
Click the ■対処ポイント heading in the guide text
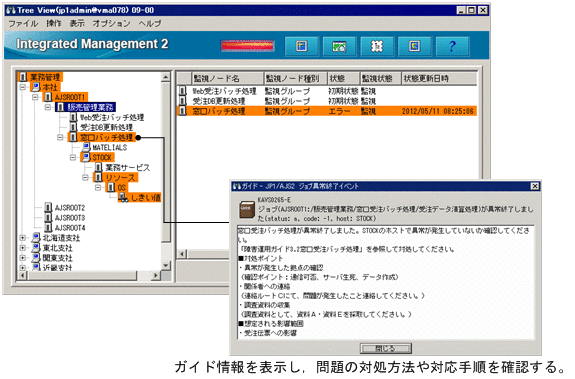[261, 258]
